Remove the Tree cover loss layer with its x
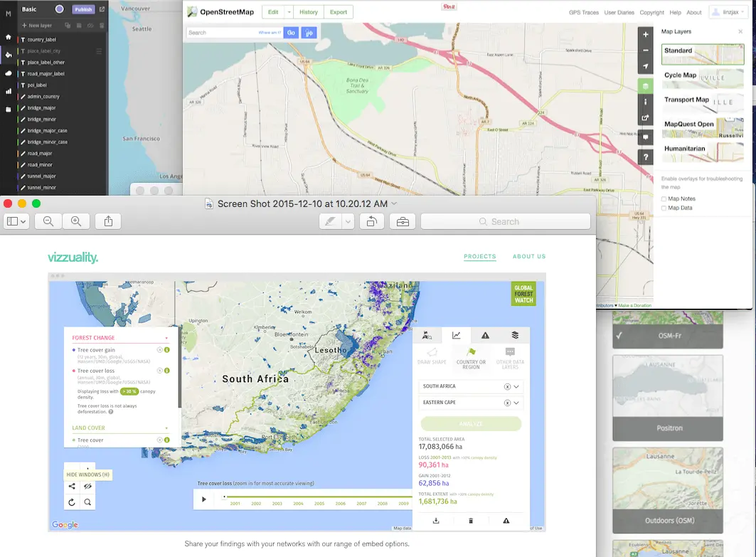The height and width of the screenshot is (557, 756). pyautogui.click(x=159, y=371)
